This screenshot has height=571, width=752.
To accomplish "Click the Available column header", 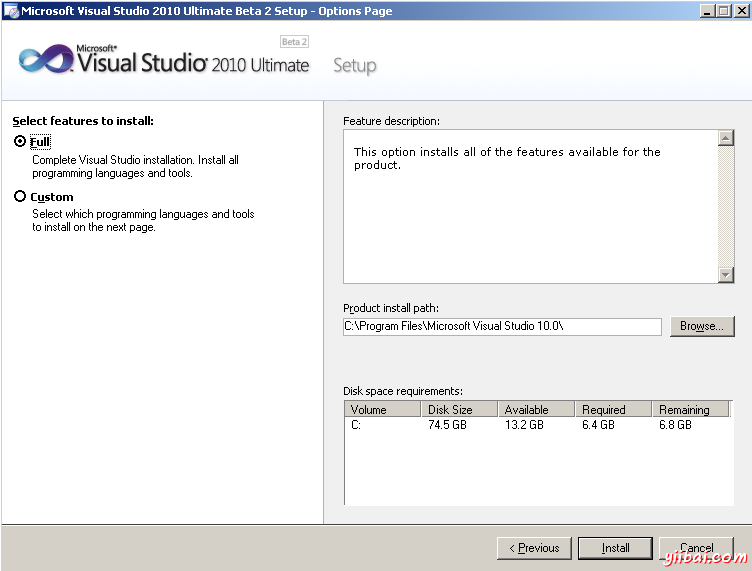I will click(537, 410).
